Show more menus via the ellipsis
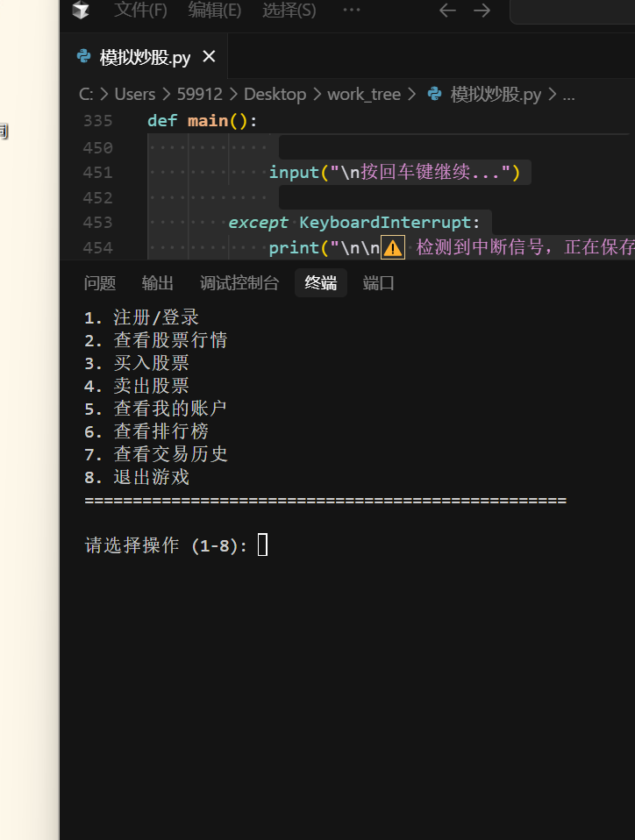The image size is (635, 840). (352, 10)
